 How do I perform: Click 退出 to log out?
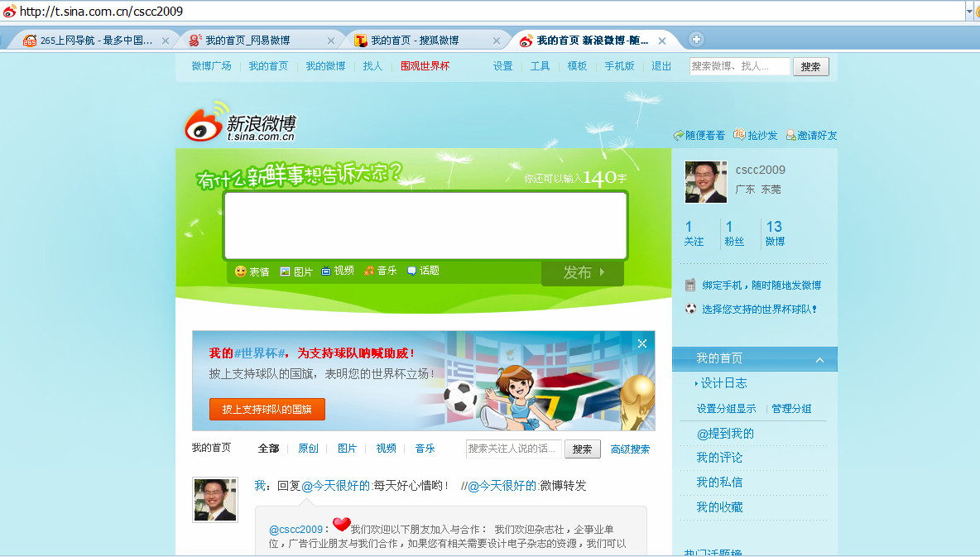pyautogui.click(x=661, y=66)
